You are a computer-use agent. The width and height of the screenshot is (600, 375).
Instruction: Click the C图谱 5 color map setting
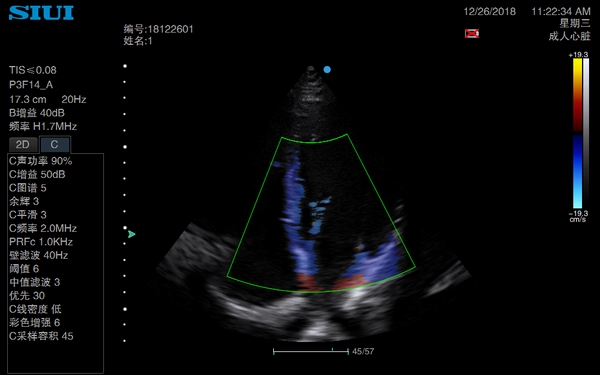click(x=28, y=188)
